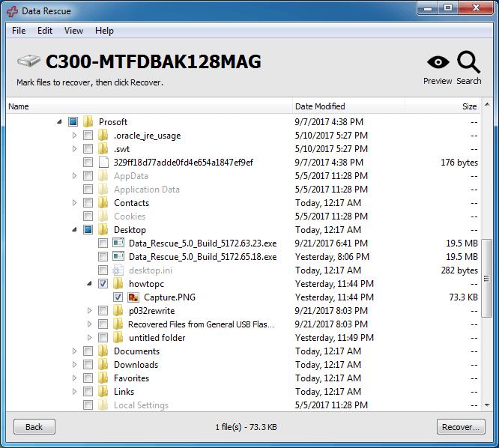The width and height of the screenshot is (499, 448).
Task: Sort by the Name column header
Action: tap(149, 106)
